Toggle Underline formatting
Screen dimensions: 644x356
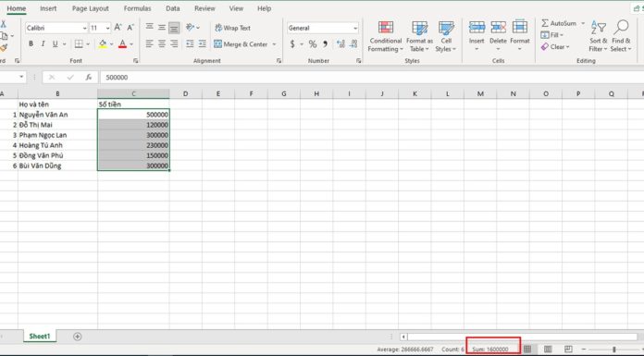[x=55, y=44]
